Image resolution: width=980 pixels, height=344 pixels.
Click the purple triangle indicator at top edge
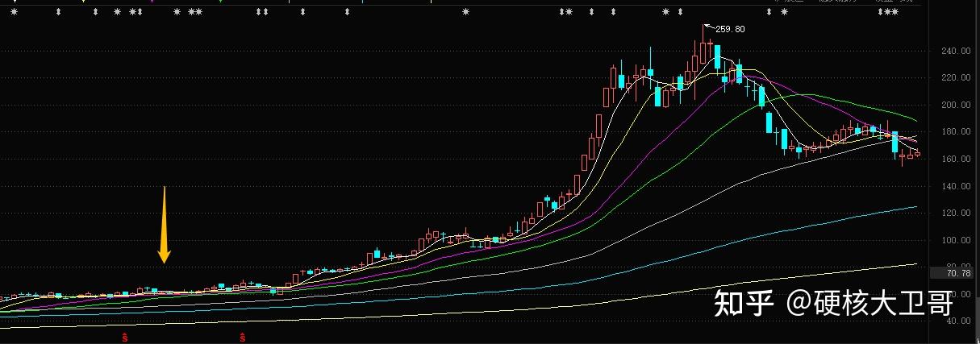tap(152, 2)
